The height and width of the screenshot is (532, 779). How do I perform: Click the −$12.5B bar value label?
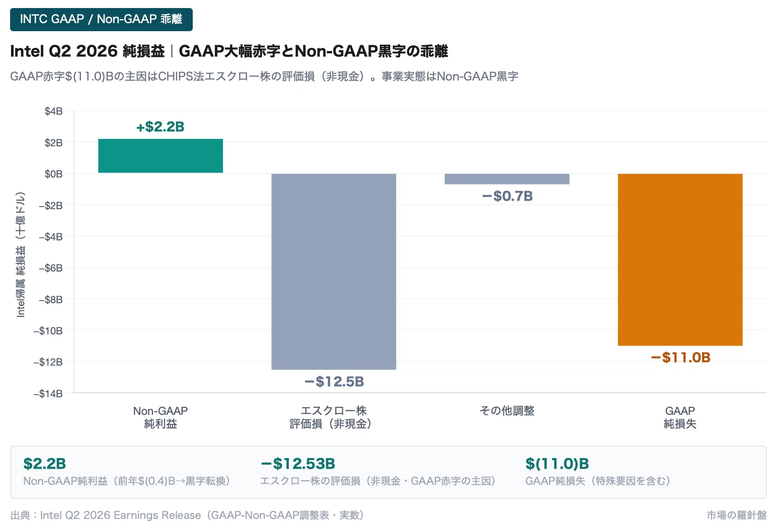[x=334, y=382]
